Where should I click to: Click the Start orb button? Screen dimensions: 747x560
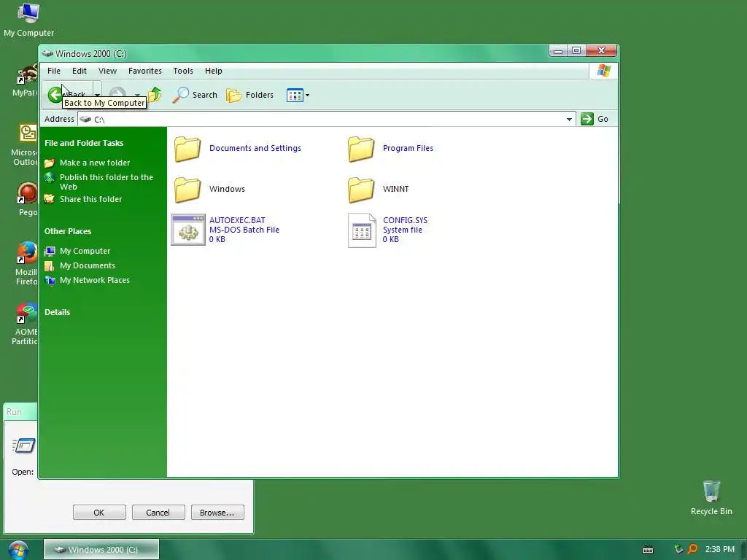[18, 550]
